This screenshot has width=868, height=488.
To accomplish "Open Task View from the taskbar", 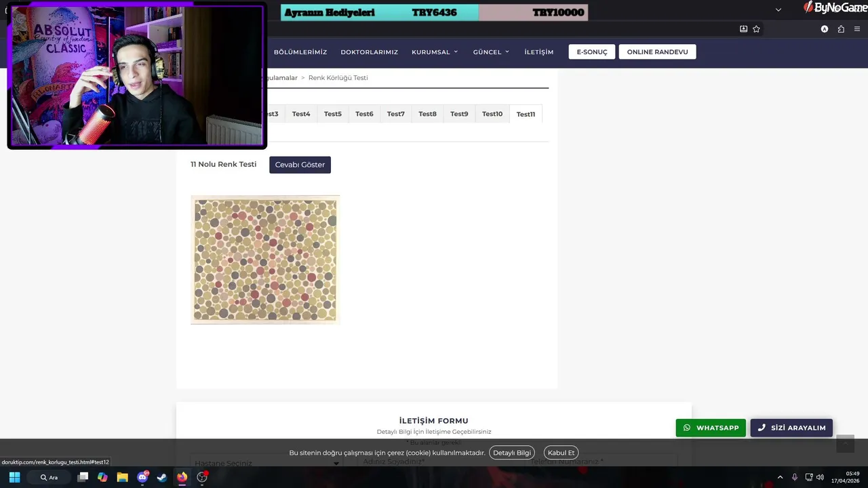I will [x=83, y=477].
